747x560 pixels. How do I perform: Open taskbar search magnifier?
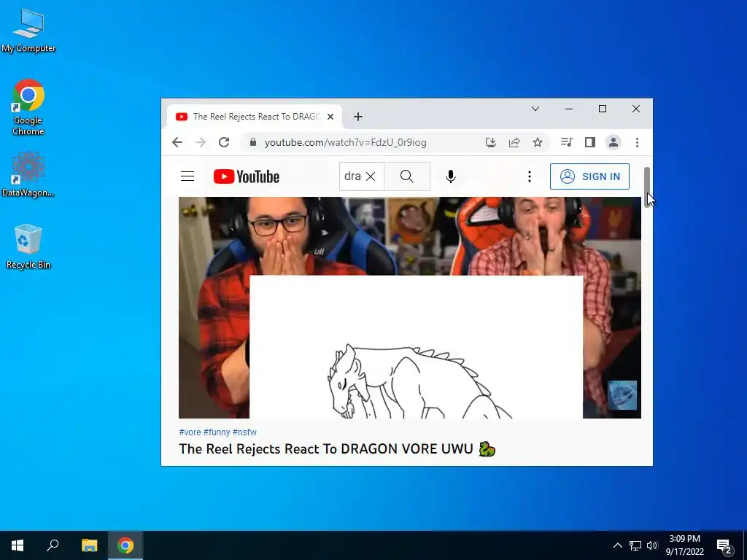53,545
